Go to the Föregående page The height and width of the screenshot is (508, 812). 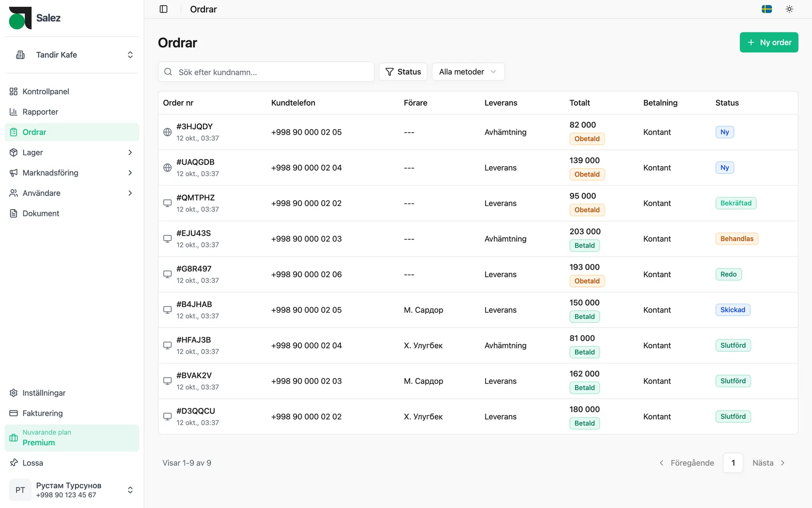[687, 463]
